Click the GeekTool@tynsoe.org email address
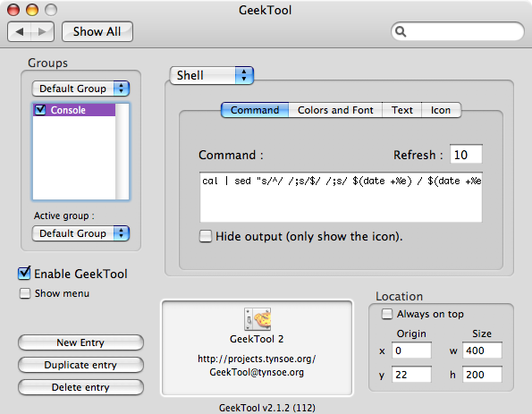 pyautogui.click(x=257, y=372)
